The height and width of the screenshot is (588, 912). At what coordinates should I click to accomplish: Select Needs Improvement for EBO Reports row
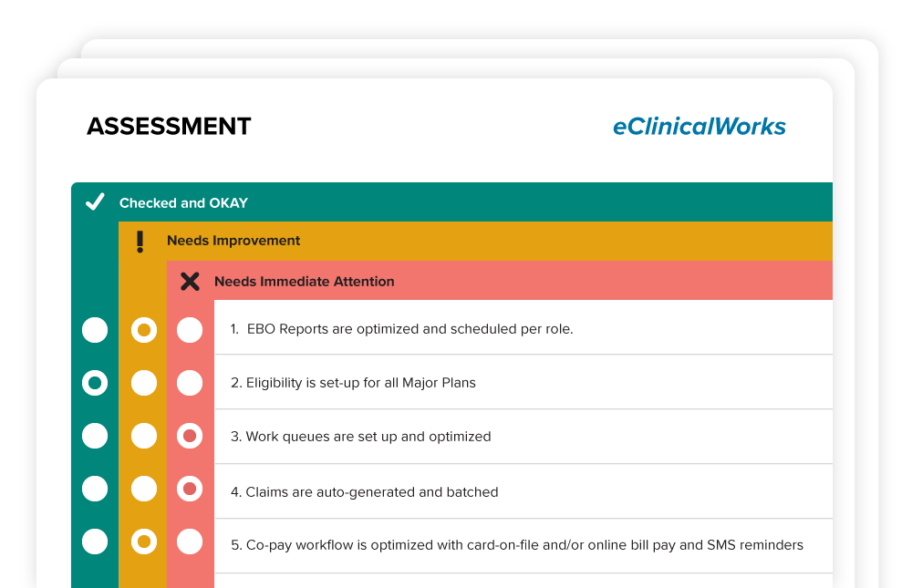144,330
